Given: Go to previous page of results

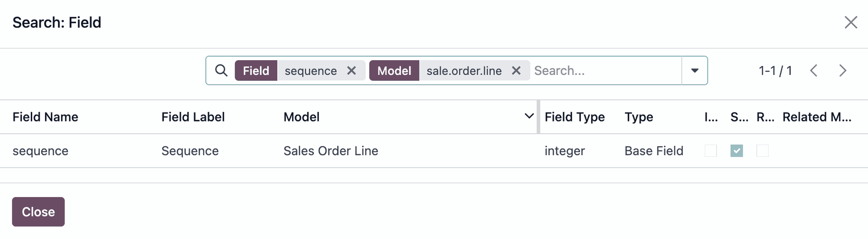Looking at the screenshot, I should coord(814,70).
